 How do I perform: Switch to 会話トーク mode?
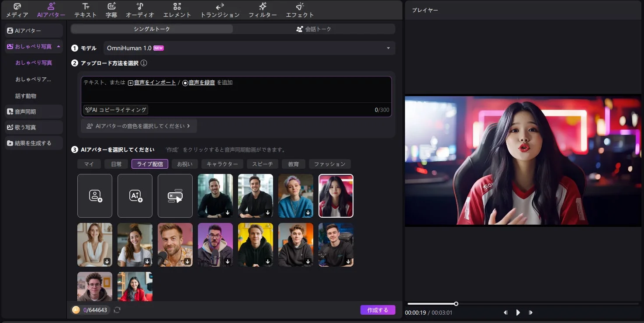click(314, 28)
